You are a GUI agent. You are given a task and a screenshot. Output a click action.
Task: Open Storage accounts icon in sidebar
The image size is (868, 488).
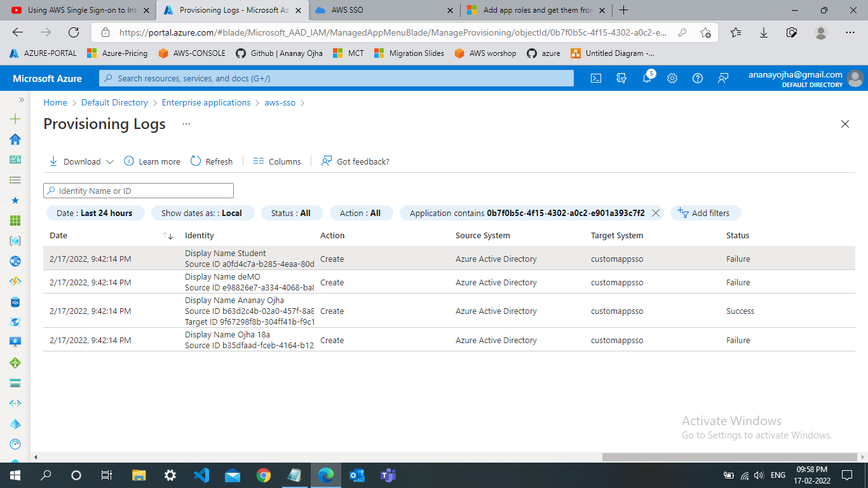click(15, 383)
